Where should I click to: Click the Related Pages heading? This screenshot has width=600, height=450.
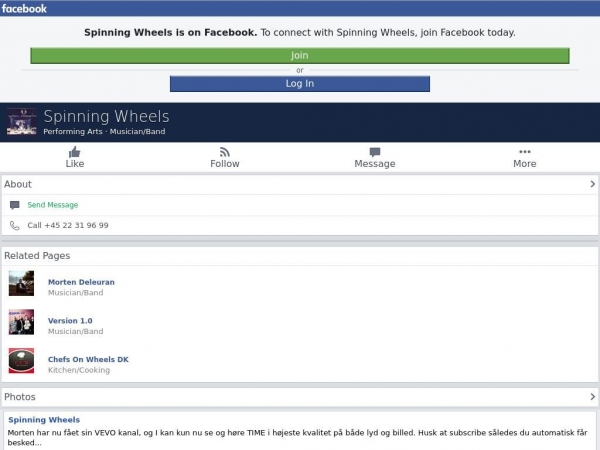pos(37,256)
